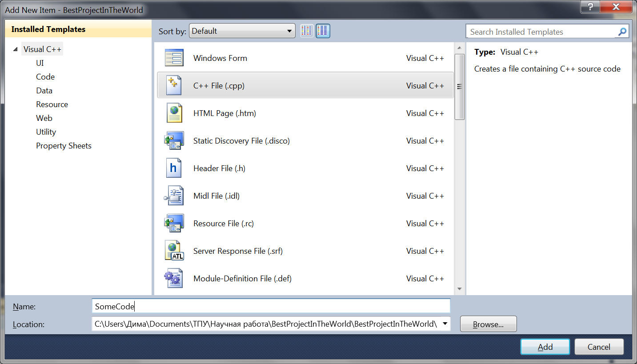Select the Code category
This screenshot has height=364, width=637.
click(x=45, y=77)
